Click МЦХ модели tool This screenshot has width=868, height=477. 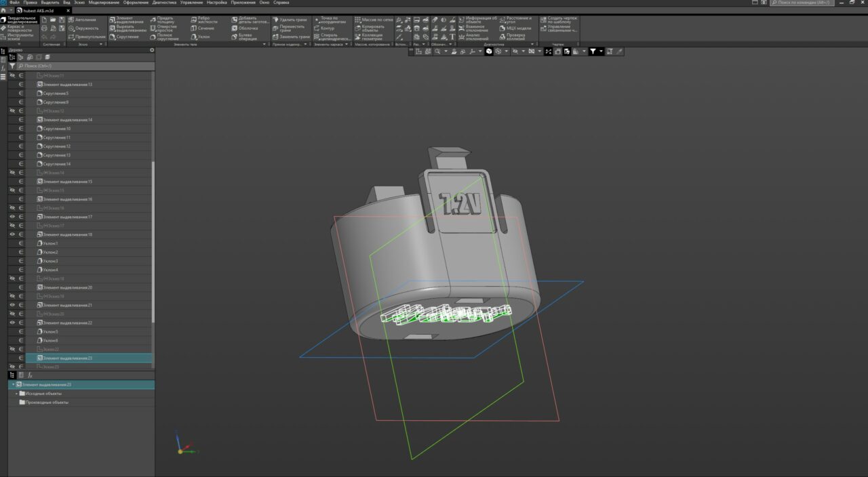pyautogui.click(x=515, y=28)
